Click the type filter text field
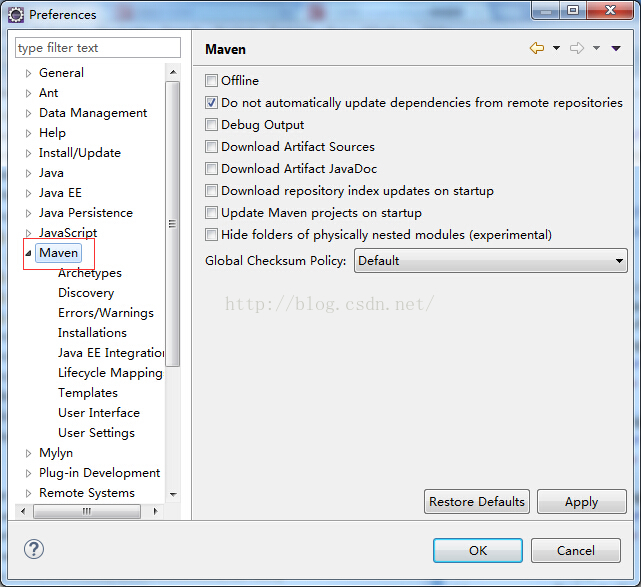Screen dimensions: 641x587 coord(98,48)
